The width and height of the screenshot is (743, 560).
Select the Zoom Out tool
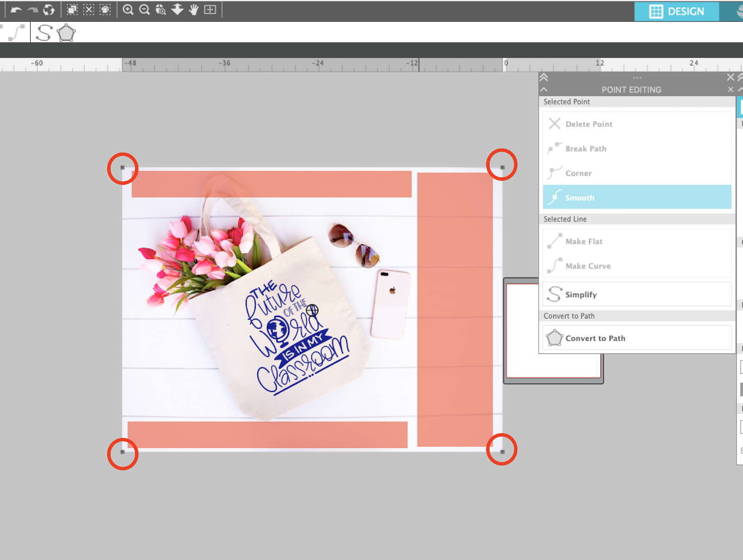[x=144, y=9]
